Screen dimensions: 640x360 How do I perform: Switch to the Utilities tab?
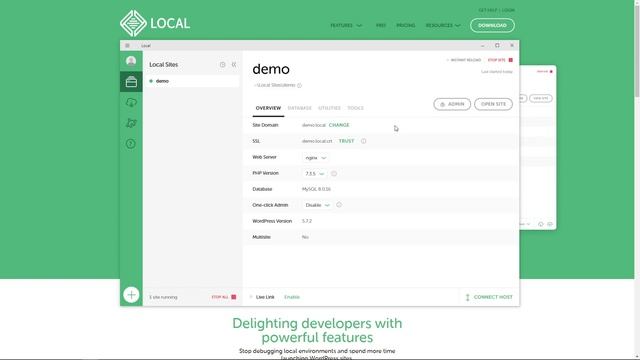329,108
